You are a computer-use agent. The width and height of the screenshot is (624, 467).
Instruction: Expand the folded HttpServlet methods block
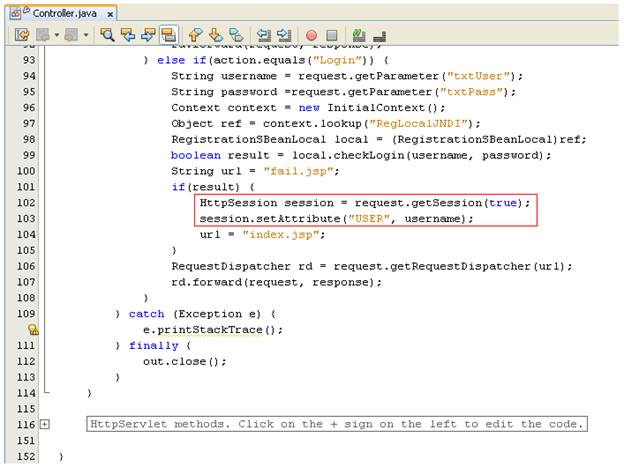point(45,424)
